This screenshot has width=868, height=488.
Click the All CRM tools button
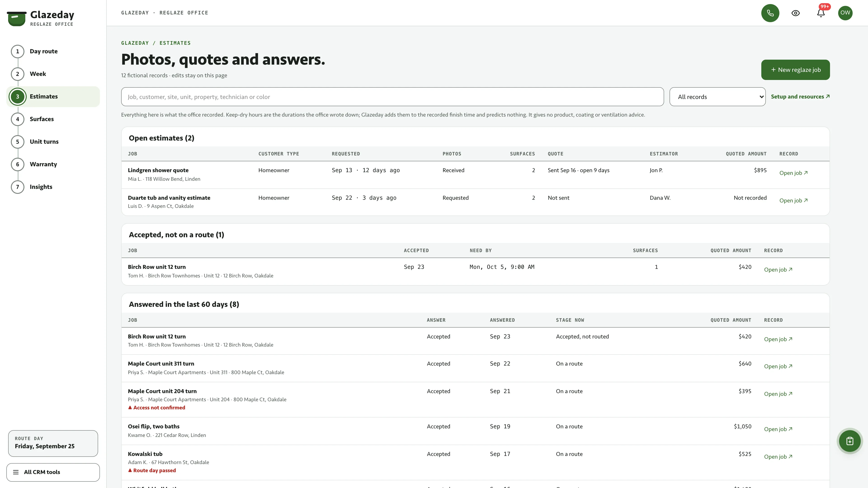(53, 472)
